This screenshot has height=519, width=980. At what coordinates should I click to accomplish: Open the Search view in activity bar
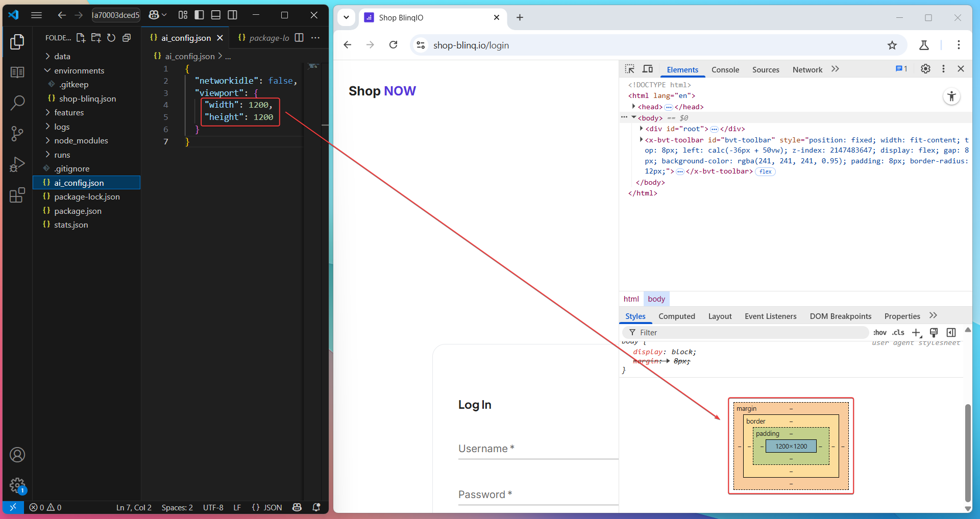tap(17, 103)
